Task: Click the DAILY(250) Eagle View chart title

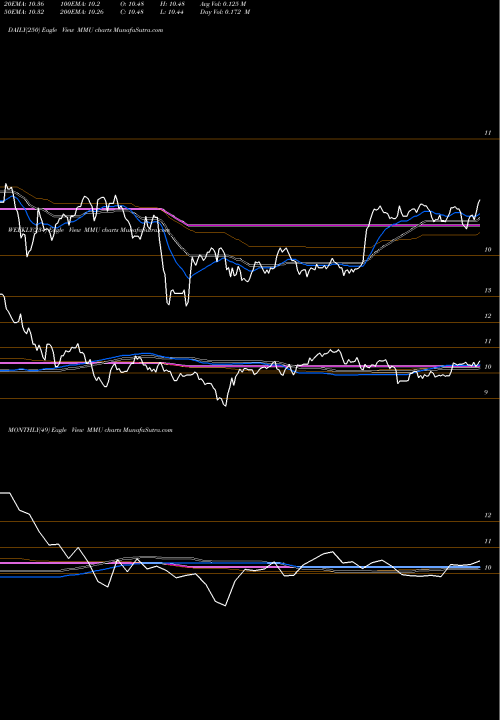Action: click(x=85, y=30)
